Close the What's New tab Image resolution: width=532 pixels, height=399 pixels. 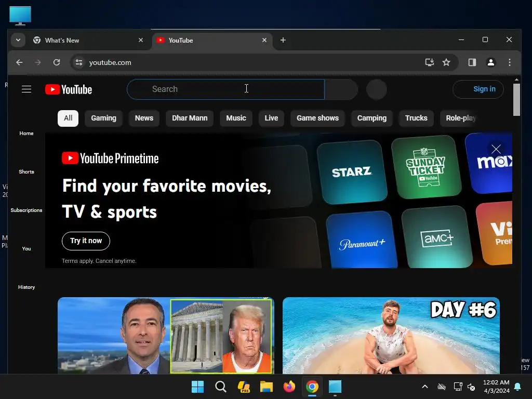[x=141, y=40]
